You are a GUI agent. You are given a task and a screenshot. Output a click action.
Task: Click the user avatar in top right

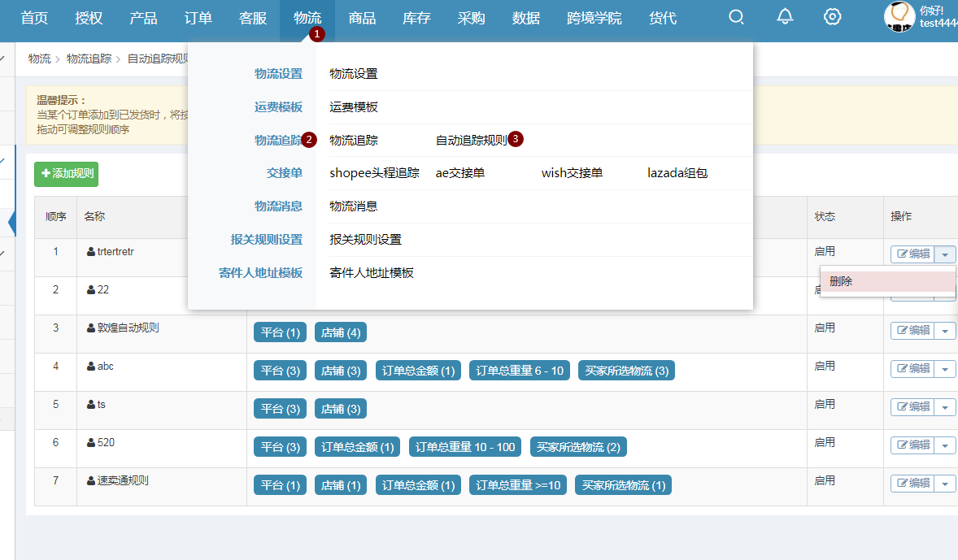click(x=899, y=17)
